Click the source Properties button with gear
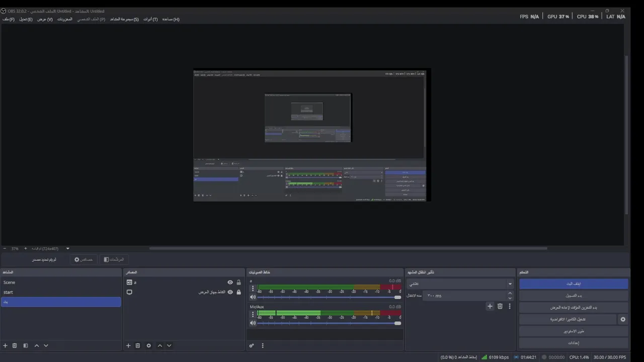 tap(84, 259)
